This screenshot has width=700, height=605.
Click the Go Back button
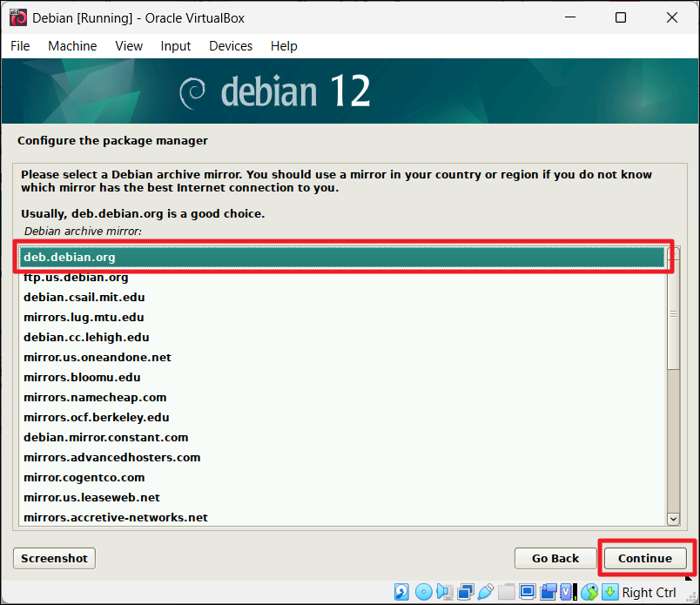(555, 558)
